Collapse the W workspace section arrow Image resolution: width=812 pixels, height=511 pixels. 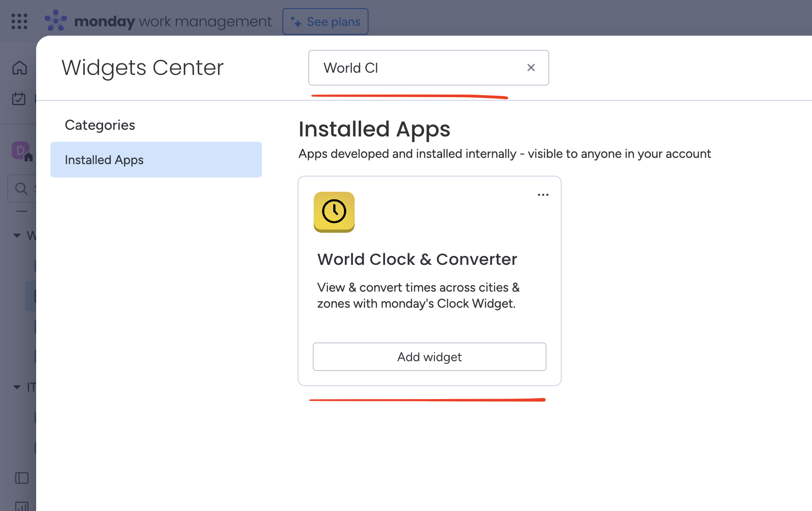17,235
